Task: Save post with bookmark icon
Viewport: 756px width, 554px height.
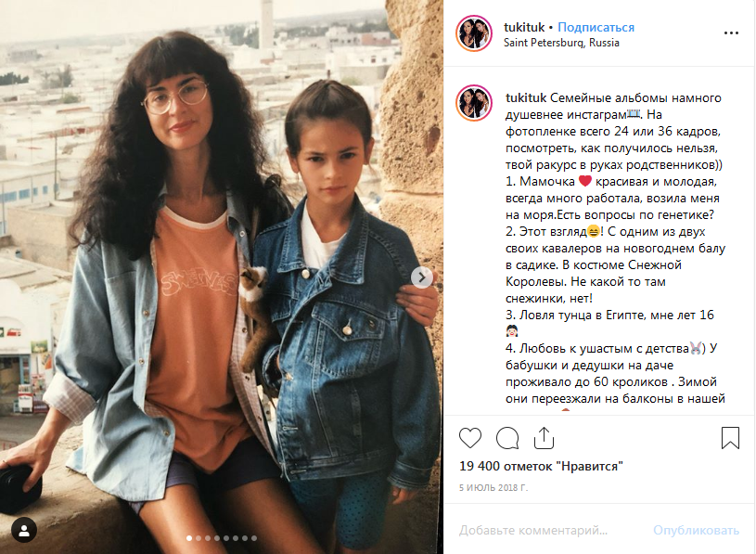Action: coord(730,438)
